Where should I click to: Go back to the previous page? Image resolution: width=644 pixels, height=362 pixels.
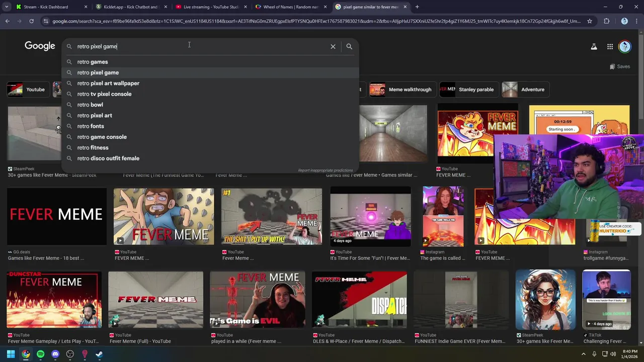point(7,21)
